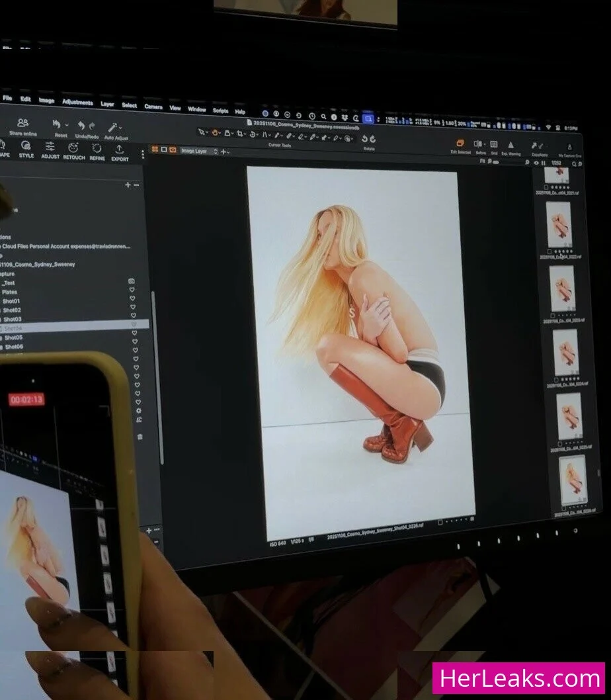Expand the add layer plus dropdown
Image resolution: width=611 pixels, height=700 pixels.
(225, 152)
